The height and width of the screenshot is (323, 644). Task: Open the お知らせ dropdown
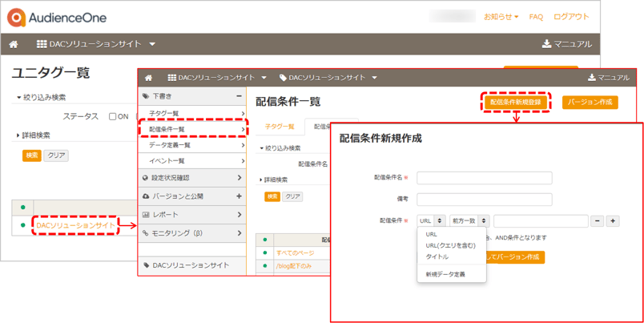click(501, 17)
